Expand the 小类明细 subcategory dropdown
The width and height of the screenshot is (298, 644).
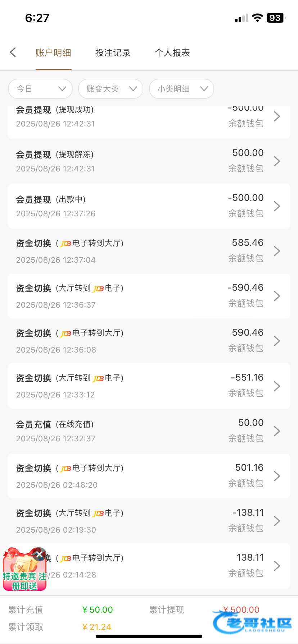(x=181, y=89)
